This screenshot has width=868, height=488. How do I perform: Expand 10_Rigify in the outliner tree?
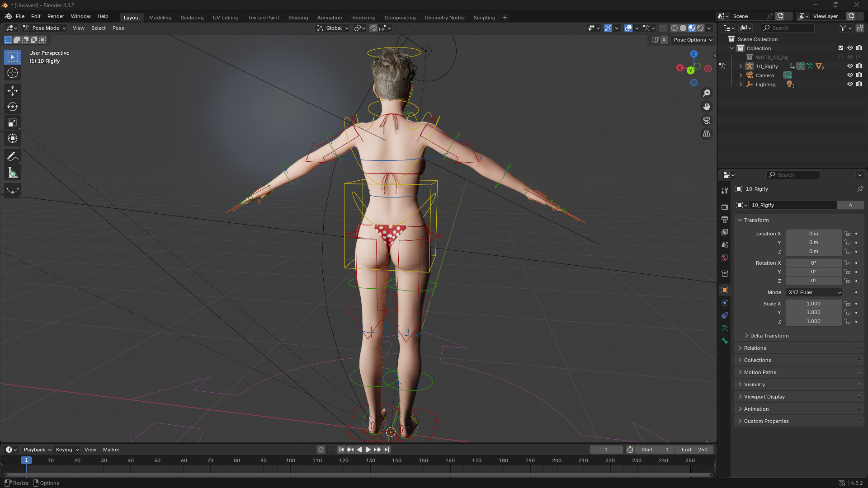coord(741,66)
